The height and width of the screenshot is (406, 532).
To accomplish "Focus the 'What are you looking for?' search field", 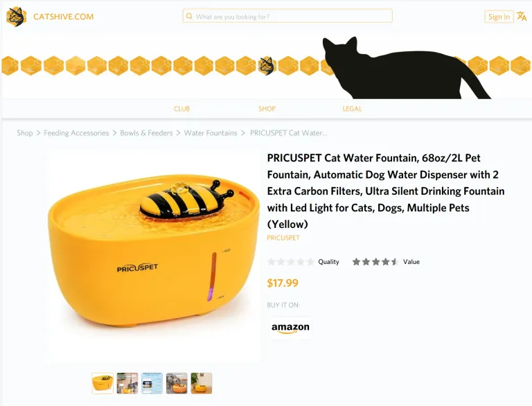I will (287, 17).
